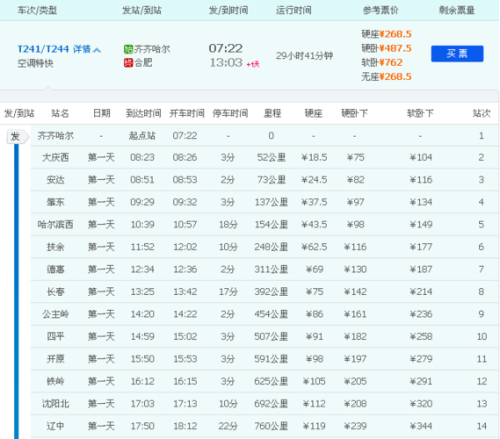Click 18分 stop time for 哈尔滨西
The height and width of the screenshot is (439, 500).
(228, 224)
